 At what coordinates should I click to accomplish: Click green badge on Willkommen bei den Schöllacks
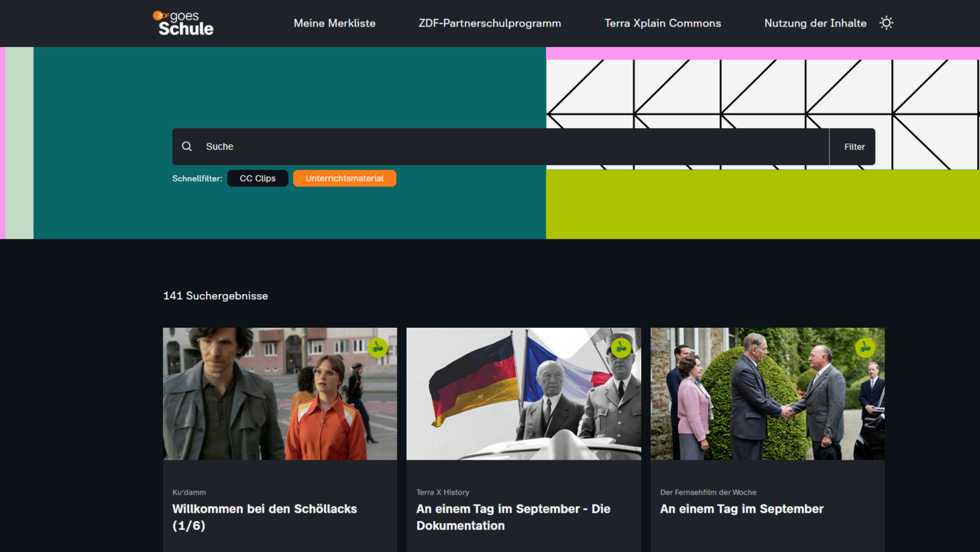pyautogui.click(x=377, y=347)
